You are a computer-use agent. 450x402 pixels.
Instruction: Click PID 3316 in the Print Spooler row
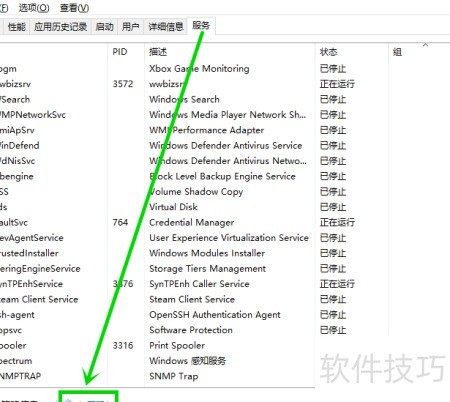(x=123, y=345)
